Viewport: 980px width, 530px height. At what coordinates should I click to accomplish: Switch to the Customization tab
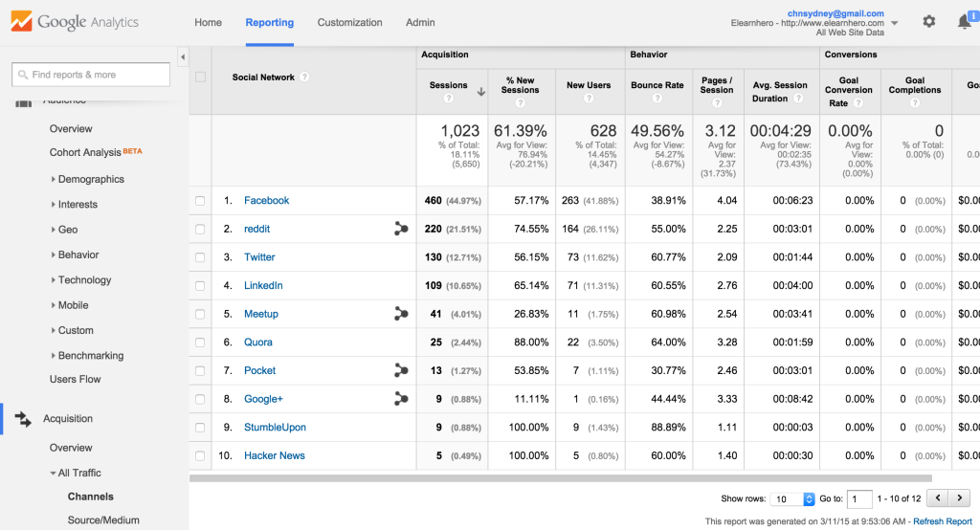(349, 23)
